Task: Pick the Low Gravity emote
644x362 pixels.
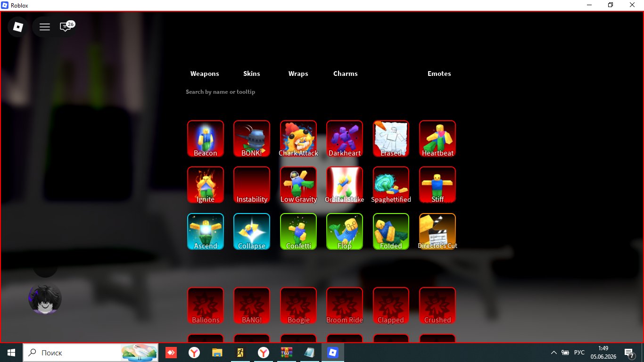Action: [x=298, y=185]
